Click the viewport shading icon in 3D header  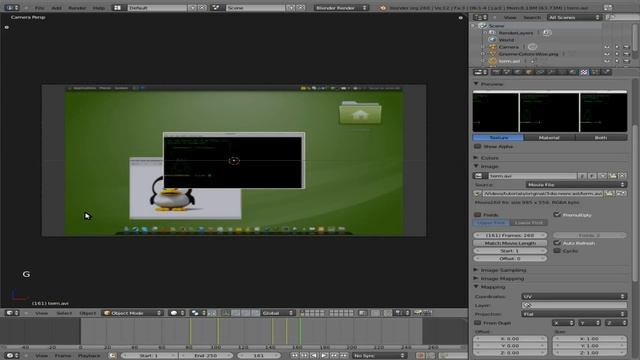tap(176, 313)
